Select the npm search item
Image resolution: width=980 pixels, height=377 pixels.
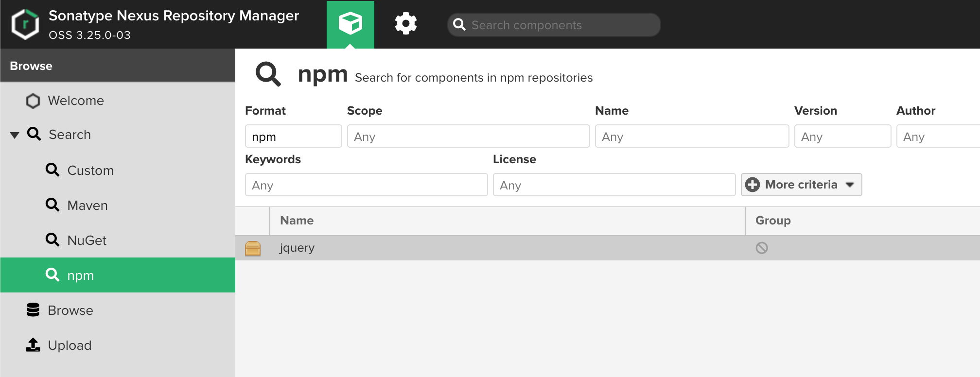click(118, 275)
